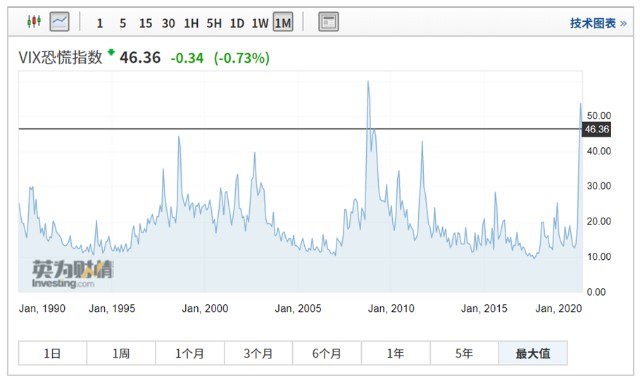Viewport: 640px width, 381px height.
Task: Click the 46.36 price label on axis
Action: point(596,129)
